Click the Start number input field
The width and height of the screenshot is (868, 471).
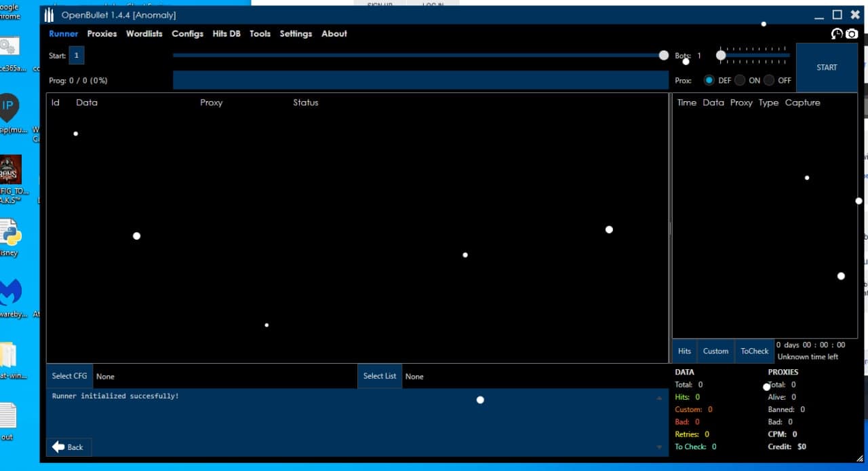click(x=77, y=56)
